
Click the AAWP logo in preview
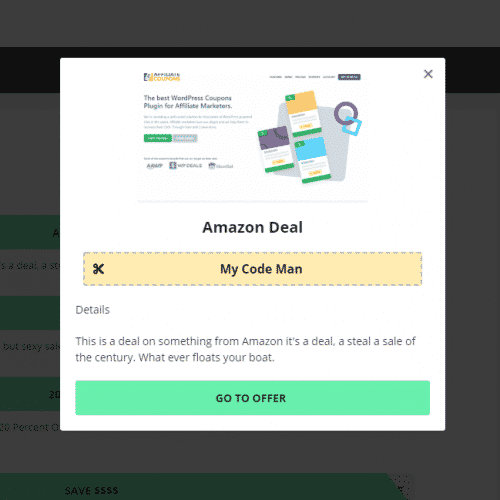click(x=155, y=166)
